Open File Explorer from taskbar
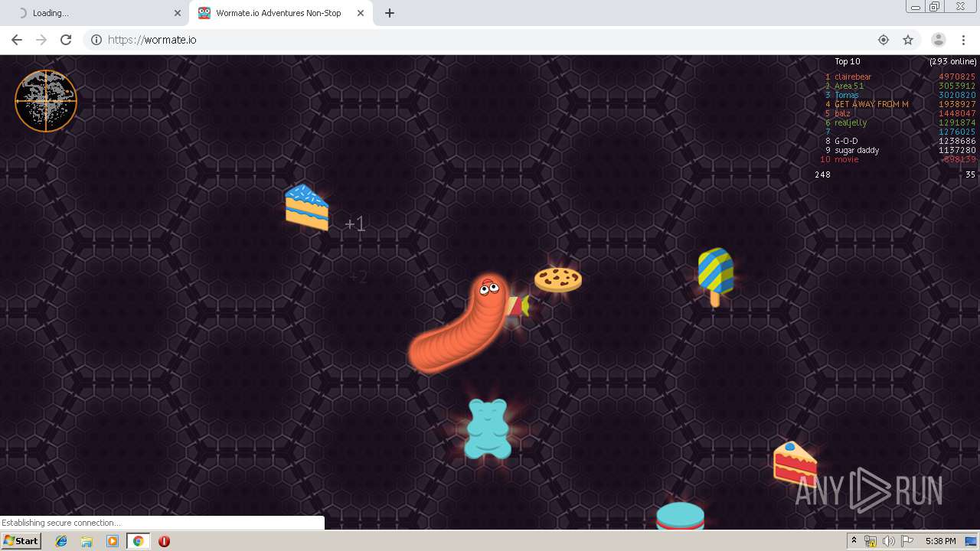 tap(87, 541)
